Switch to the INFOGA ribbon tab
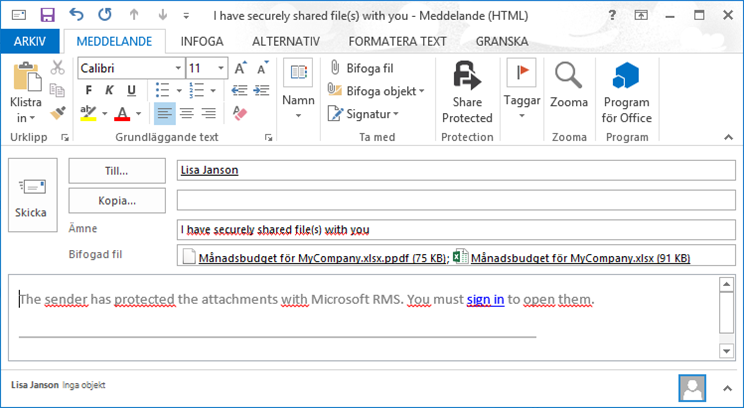Viewport: 744px width, 408px height. tap(201, 41)
